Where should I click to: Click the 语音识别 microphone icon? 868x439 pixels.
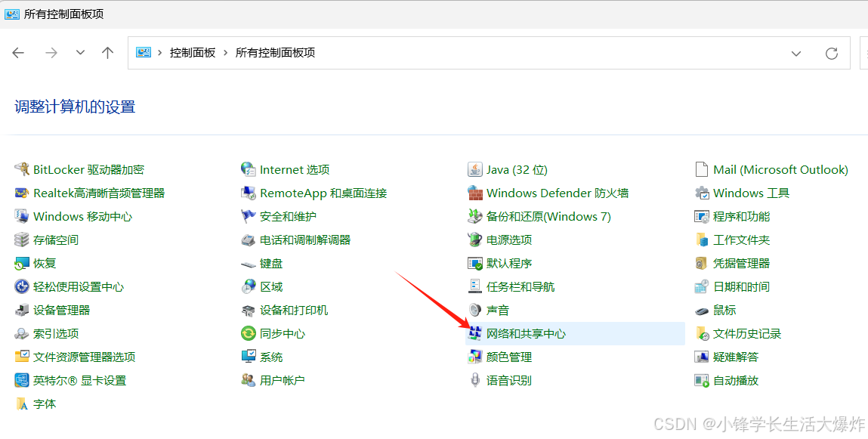point(475,380)
